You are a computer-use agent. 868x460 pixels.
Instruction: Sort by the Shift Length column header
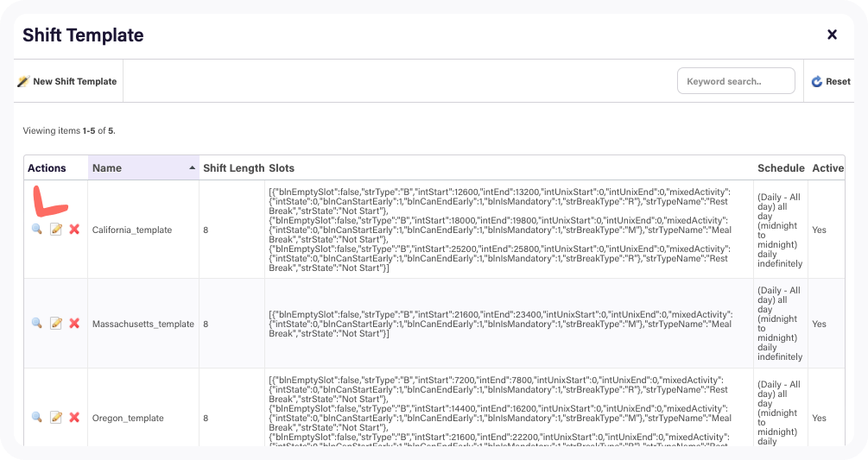(x=233, y=168)
